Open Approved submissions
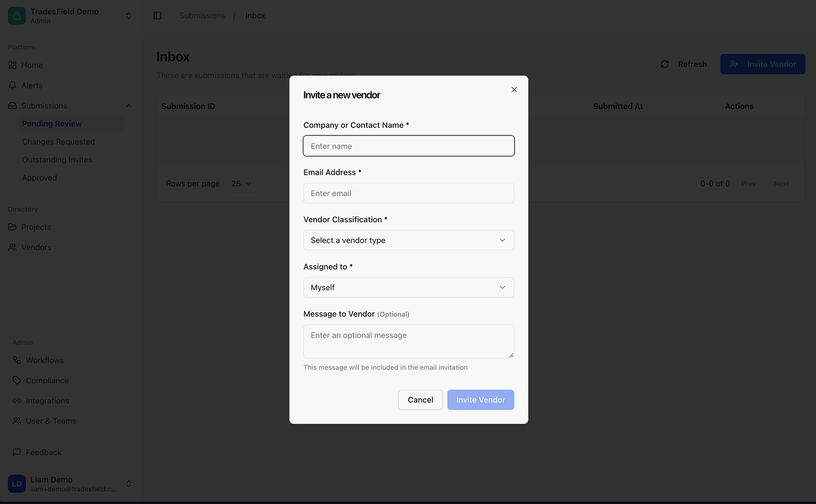 [39, 178]
